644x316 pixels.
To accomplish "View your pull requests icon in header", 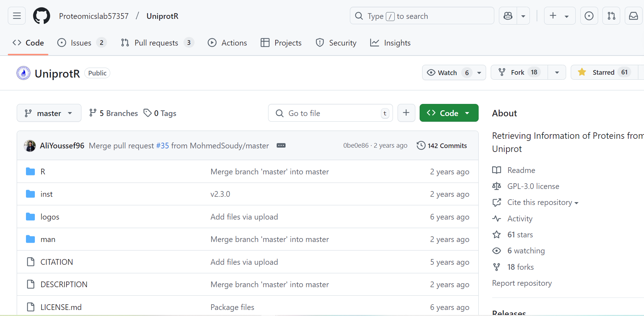I will (612, 16).
